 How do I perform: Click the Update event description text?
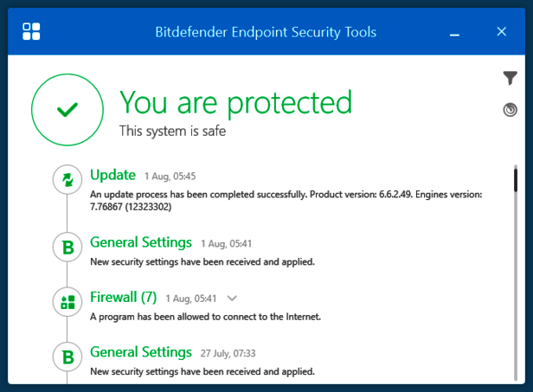coord(286,201)
